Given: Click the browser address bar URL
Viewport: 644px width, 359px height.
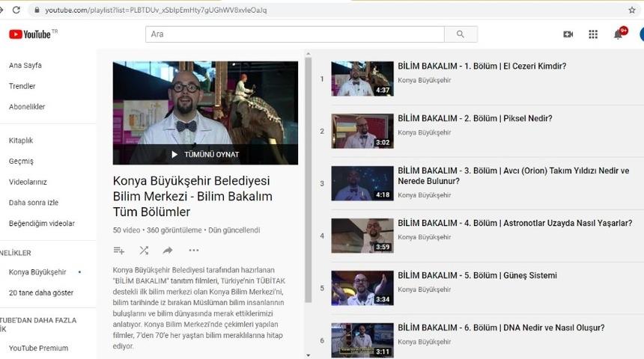Looking at the screenshot, I should [156, 10].
